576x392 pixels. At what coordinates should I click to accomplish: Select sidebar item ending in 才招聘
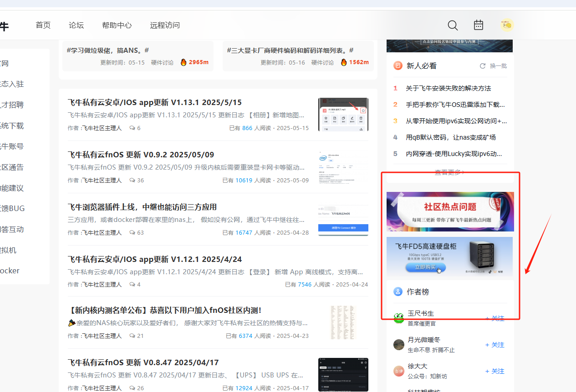click(x=12, y=105)
